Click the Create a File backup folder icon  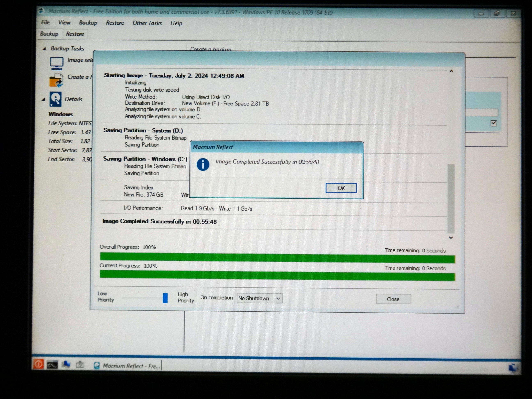click(x=56, y=80)
